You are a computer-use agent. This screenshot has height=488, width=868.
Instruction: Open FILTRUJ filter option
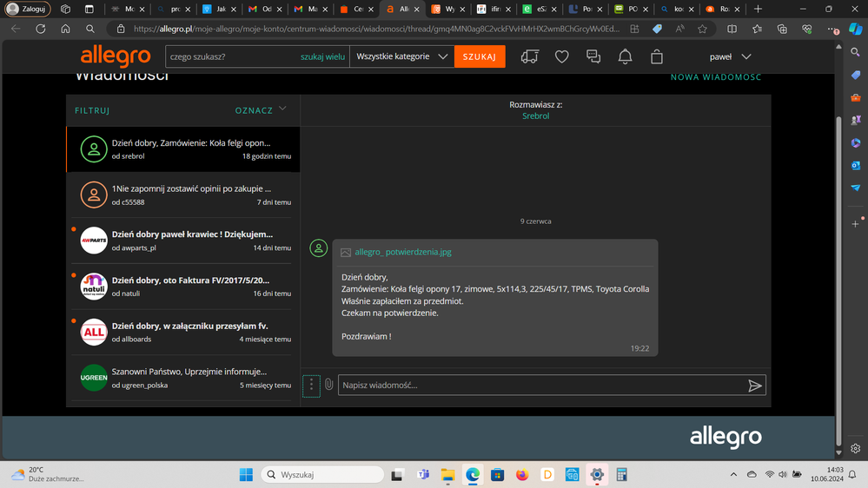pos(92,110)
